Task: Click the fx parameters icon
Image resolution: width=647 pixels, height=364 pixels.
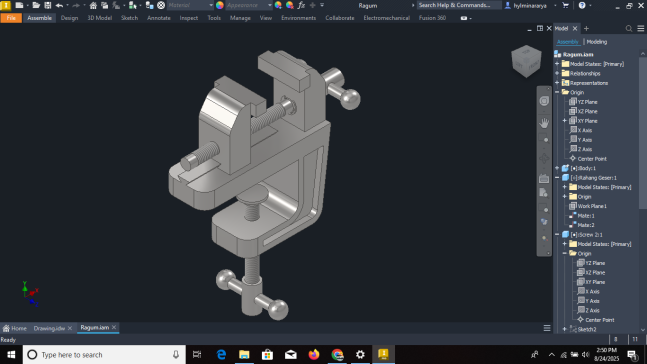Action: (301, 5)
